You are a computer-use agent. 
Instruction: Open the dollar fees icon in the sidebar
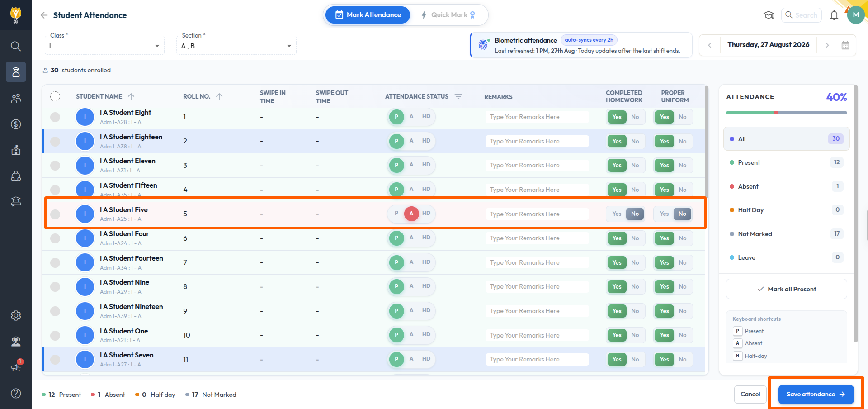[16, 124]
